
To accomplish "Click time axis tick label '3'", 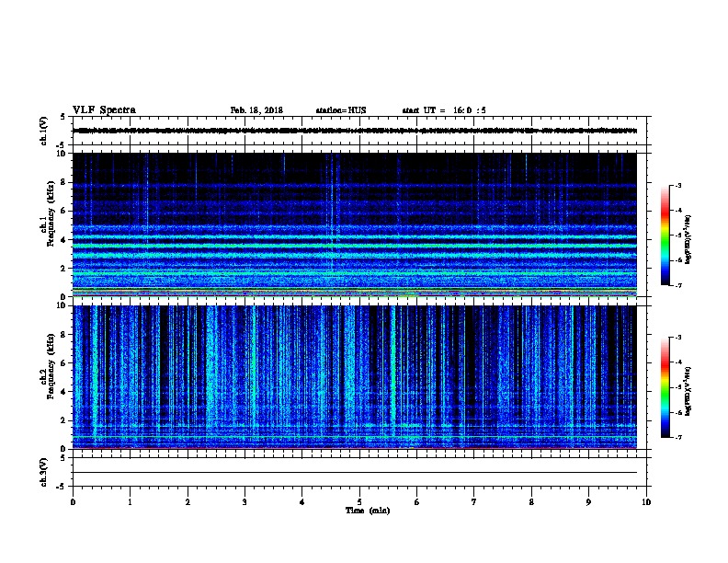I will [245, 501].
